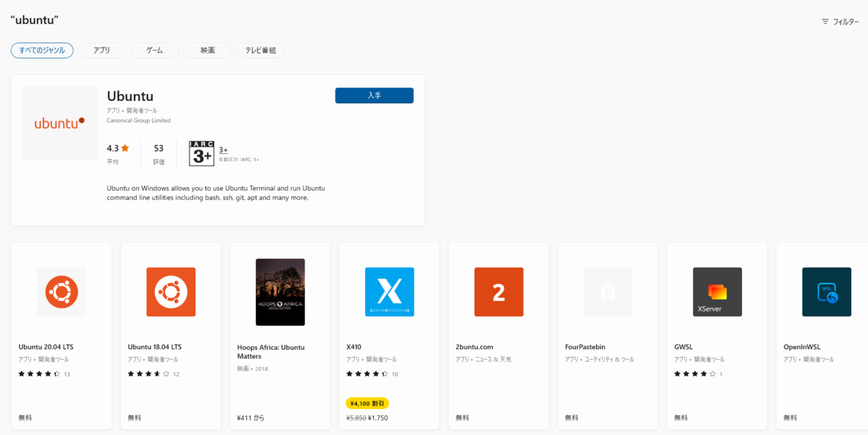Select the OpenInWSL app icon

coord(826,292)
